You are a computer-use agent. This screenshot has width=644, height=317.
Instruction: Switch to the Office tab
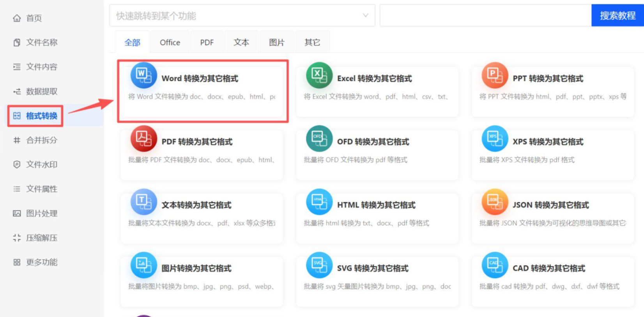coord(170,42)
